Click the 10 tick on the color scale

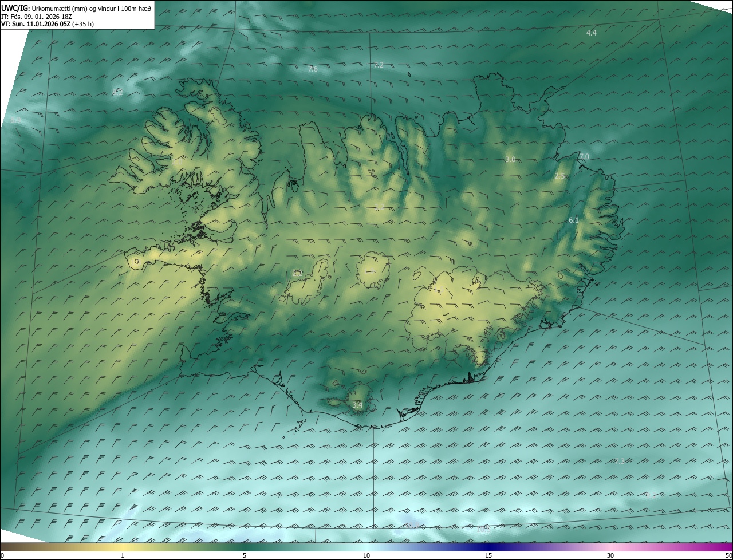point(366,555)
